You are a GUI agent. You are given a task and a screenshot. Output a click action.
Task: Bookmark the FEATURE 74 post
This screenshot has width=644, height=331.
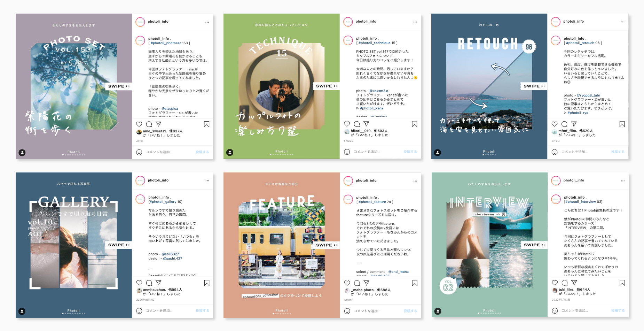[x=415, y=283]
